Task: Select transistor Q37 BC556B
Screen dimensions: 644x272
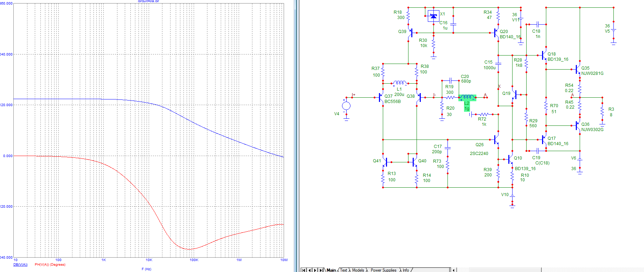Action: click(381, 97)
